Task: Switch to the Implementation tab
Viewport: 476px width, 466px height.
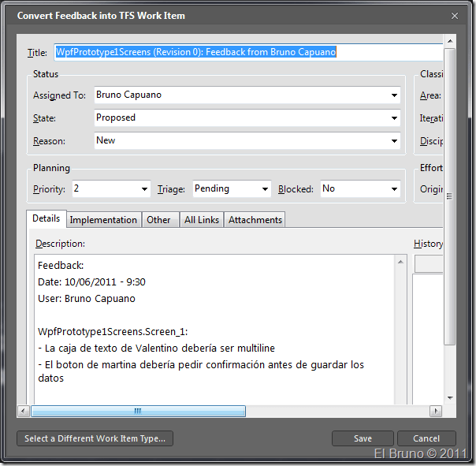Action: click(103, 220)
